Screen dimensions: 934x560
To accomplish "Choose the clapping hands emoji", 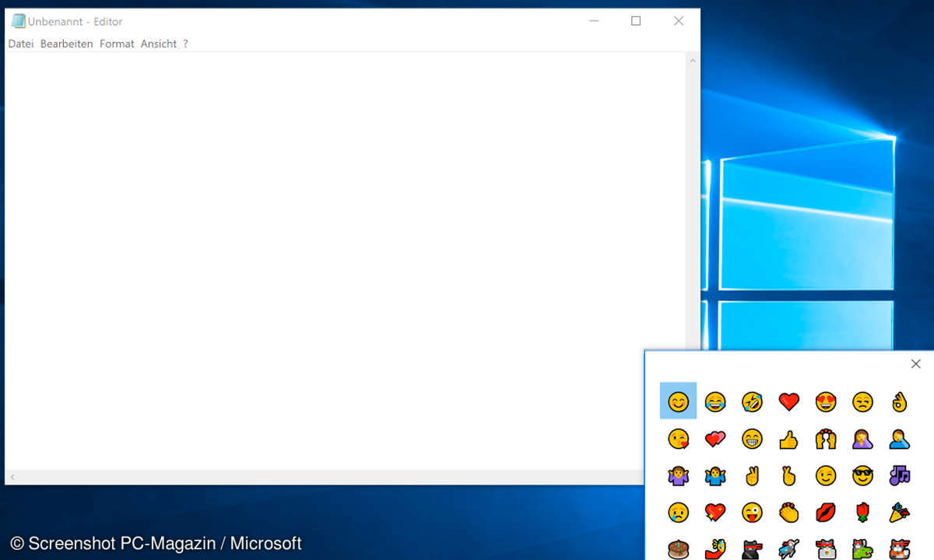I will click(789, 512).
